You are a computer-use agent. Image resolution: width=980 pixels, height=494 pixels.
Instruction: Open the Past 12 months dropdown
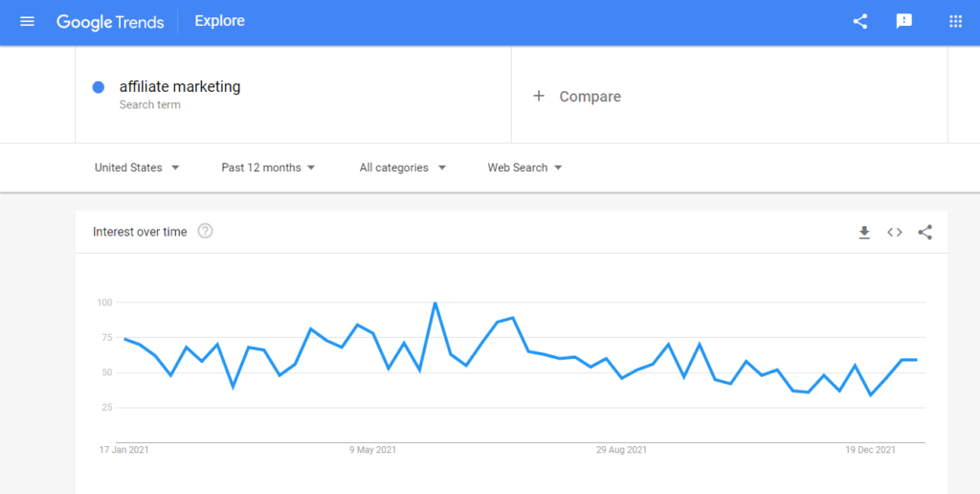(x=268, y=168)
